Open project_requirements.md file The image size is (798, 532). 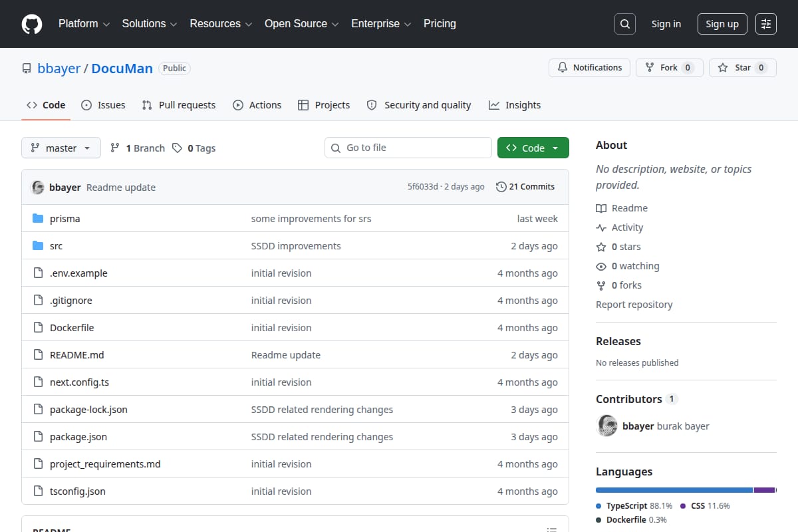coord(105,464)
